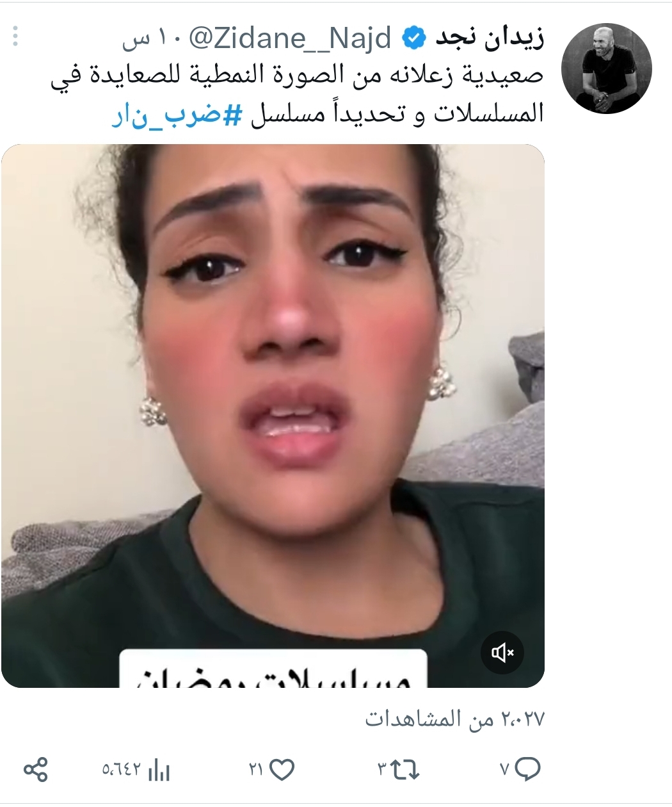Click the impressions count ٥٬٦٤٢
Image resolution: width=672 pixels, height=807 pixels.
(122, 769)
